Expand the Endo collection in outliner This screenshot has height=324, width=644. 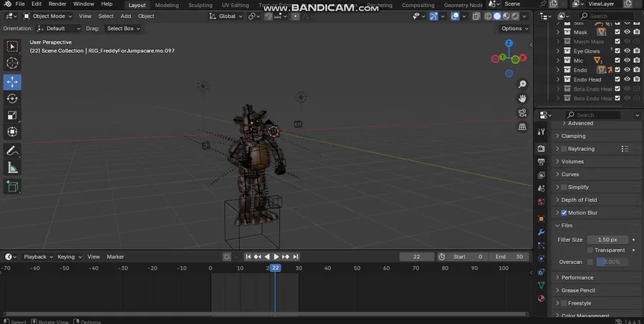[x=557, y=70]
